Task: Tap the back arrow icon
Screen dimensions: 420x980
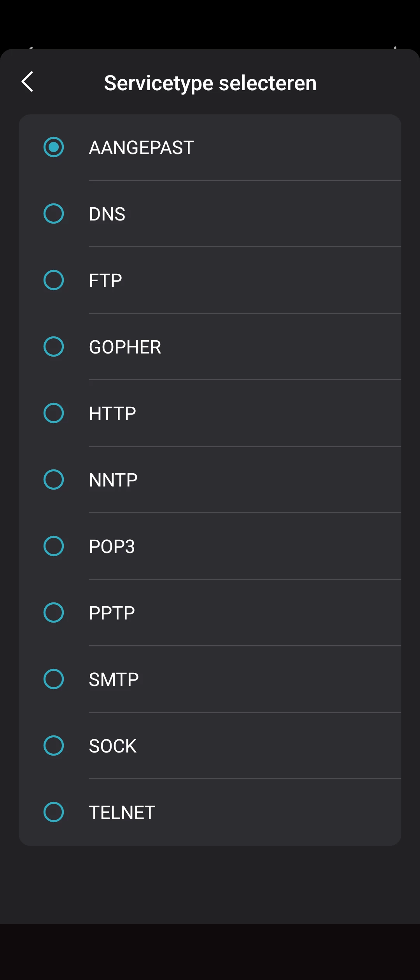Action: [x=27, y=82]
